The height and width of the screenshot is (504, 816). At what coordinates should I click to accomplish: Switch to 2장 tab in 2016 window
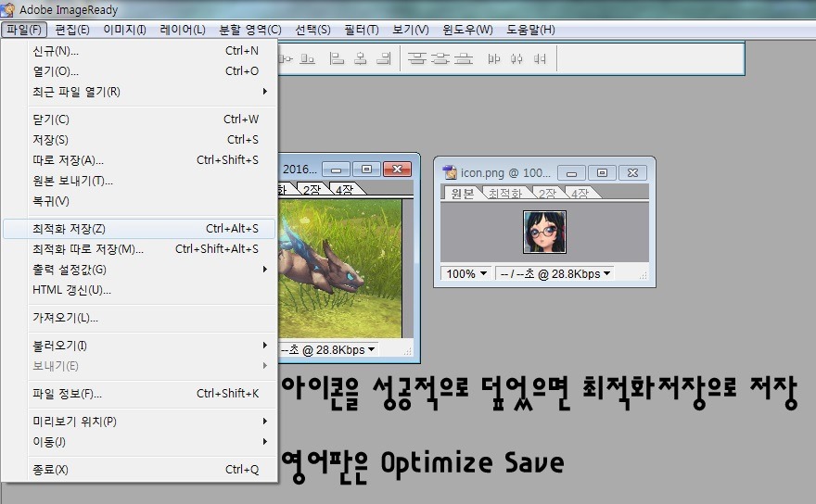[x=312, y=189]
